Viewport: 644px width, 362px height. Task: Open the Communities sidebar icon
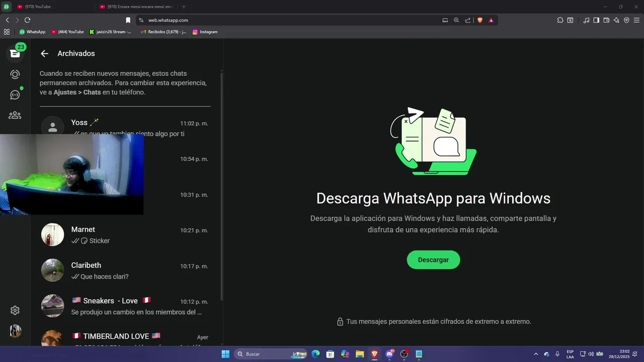tap(15, 115)
